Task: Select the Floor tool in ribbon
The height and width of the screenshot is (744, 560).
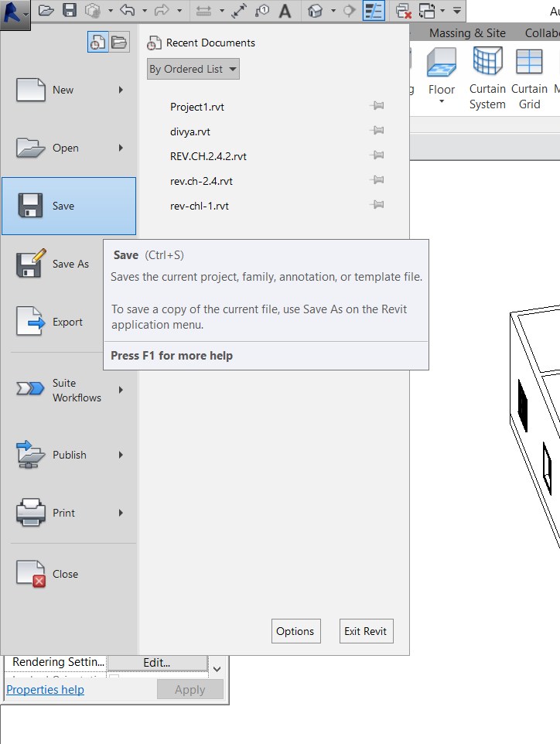Action: [x=442, y=71]
